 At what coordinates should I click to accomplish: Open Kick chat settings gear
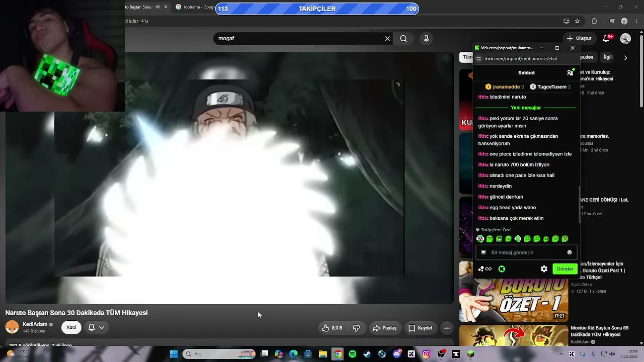tap(544, 269)
